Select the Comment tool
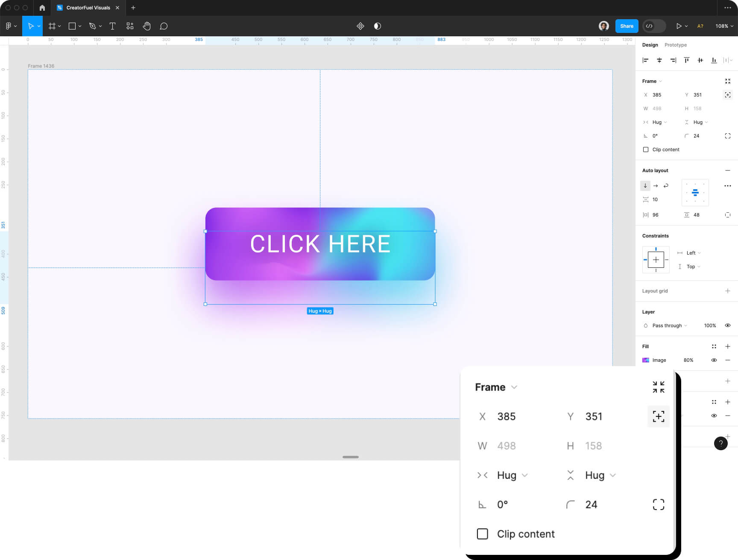 coord(163,26)
